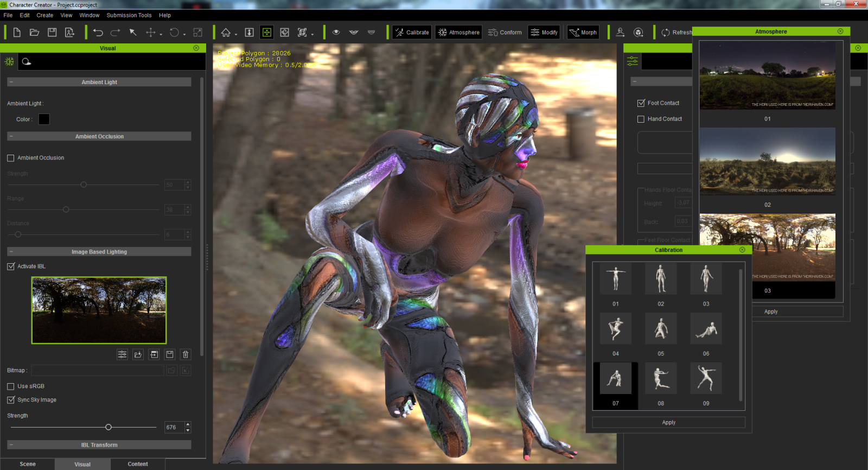Apply the selected calibration pose
This screenshot has height=470, width=868.
coord(668,423)
